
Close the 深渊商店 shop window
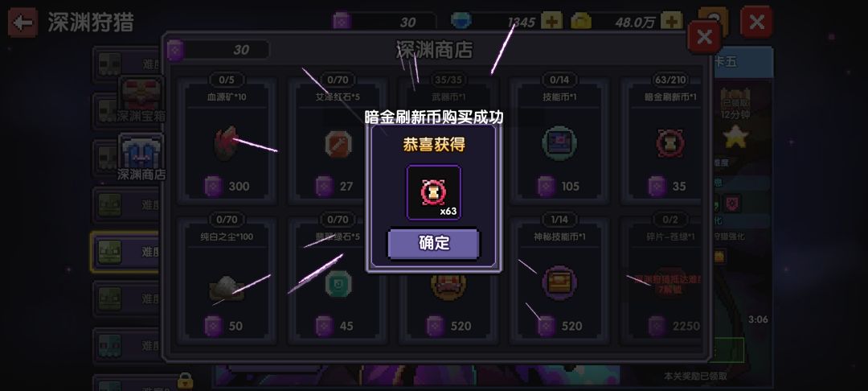click(x=703, y=38)
